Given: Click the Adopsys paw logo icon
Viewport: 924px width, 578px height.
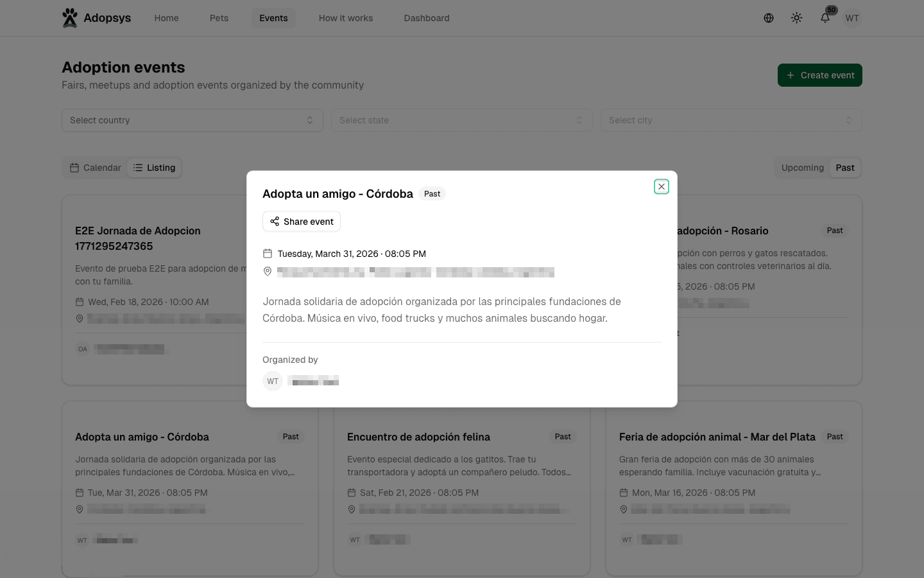Looking at the screenshot, I should point(70,18).
